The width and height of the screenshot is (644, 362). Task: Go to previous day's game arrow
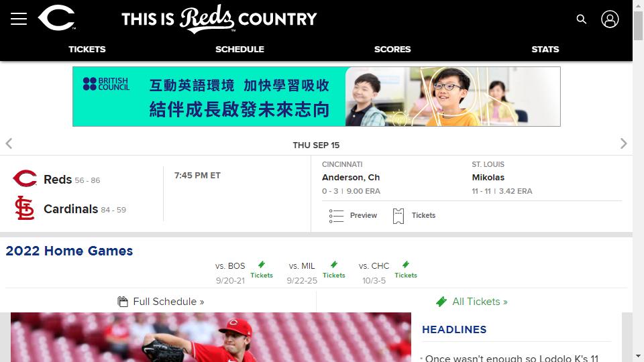9,143
